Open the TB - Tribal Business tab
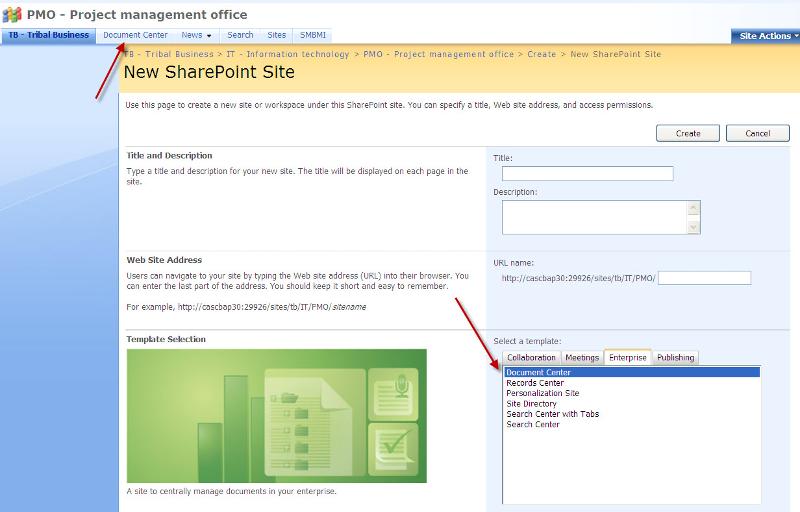Viewport: 800px width, 512px height. tap(48, 35)
